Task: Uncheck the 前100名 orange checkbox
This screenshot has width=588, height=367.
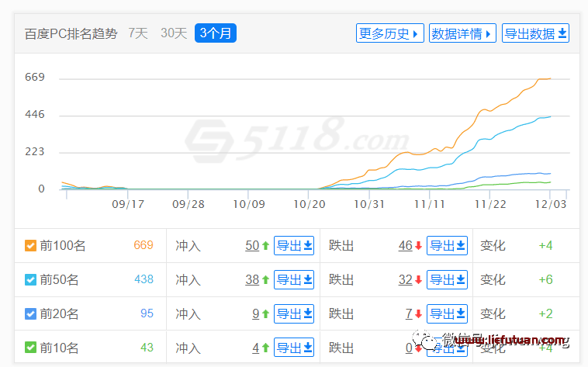Action: pos(30,246)
